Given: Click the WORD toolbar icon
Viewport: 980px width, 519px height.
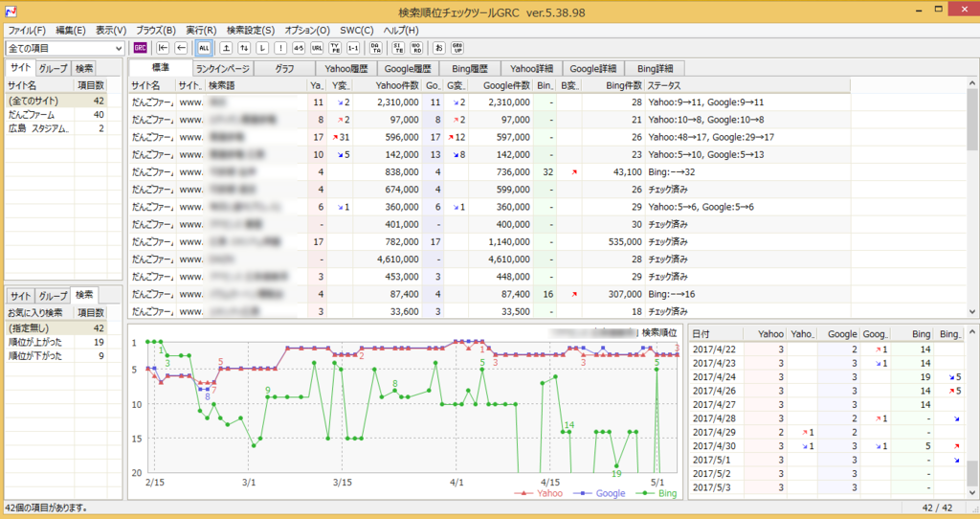Looking at the screenshot, I should click(416, 48).
